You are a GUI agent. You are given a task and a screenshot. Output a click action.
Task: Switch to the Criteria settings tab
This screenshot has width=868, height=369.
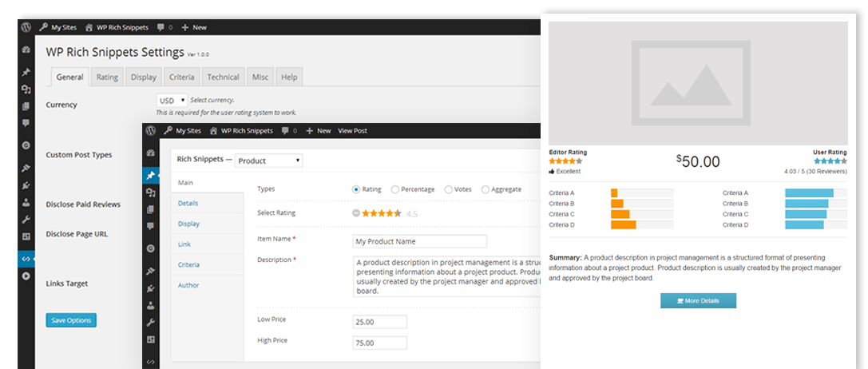[181, 77]
